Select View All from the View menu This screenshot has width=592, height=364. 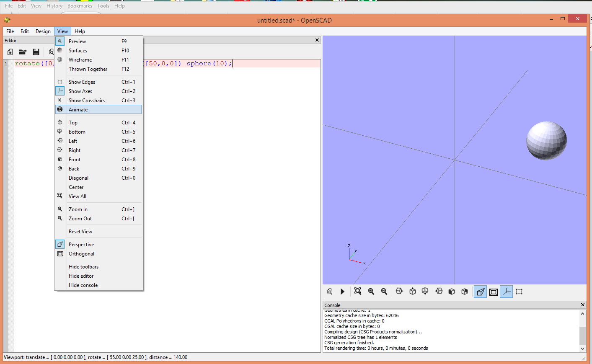tap(76, 196)
